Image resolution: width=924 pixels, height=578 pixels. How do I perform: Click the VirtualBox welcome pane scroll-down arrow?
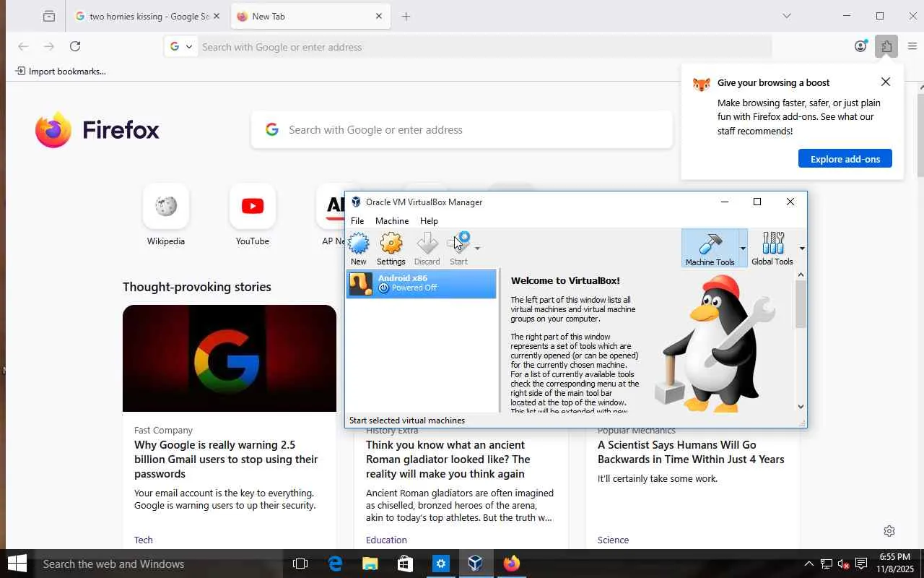pyautogui.click(x=801, y=407)
